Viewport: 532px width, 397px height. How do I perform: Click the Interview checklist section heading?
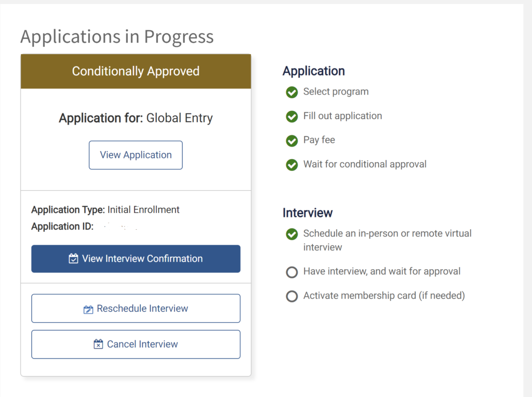[x=308, y=213]
